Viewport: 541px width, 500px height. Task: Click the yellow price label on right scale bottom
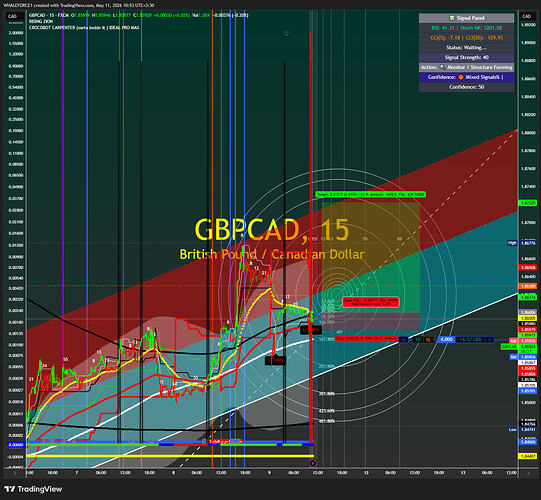[528, 456]
